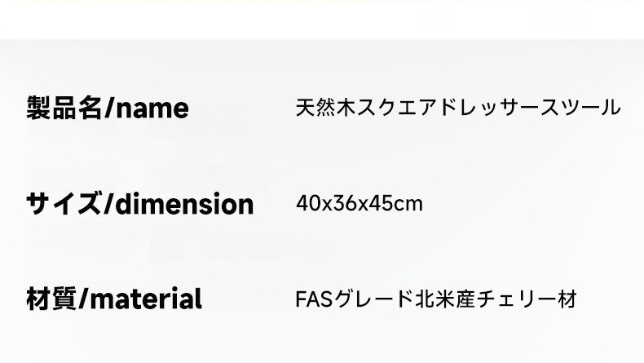Select the FASグレード北米産チェリー材 material value
Viewport: 644px width, 363px height.
436,299
